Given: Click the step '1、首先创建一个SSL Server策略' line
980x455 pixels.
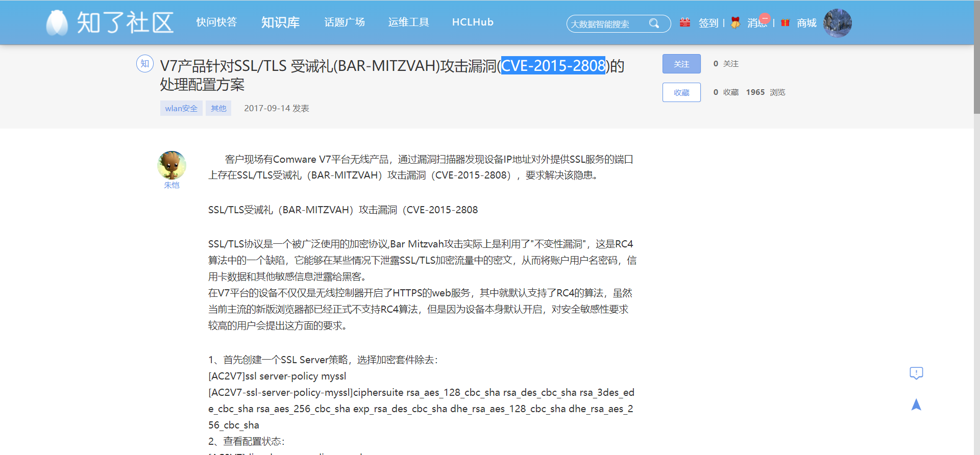Looking at the screenshot, I should coord(323,360).
